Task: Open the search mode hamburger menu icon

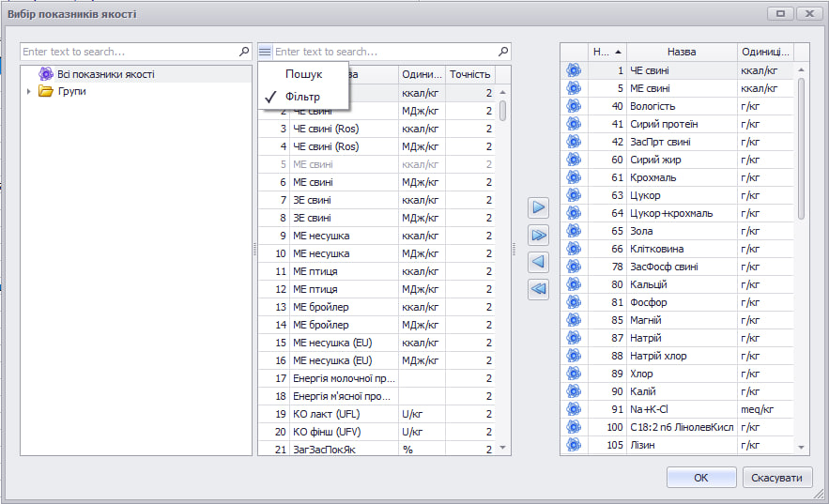Action: [265, 52]
